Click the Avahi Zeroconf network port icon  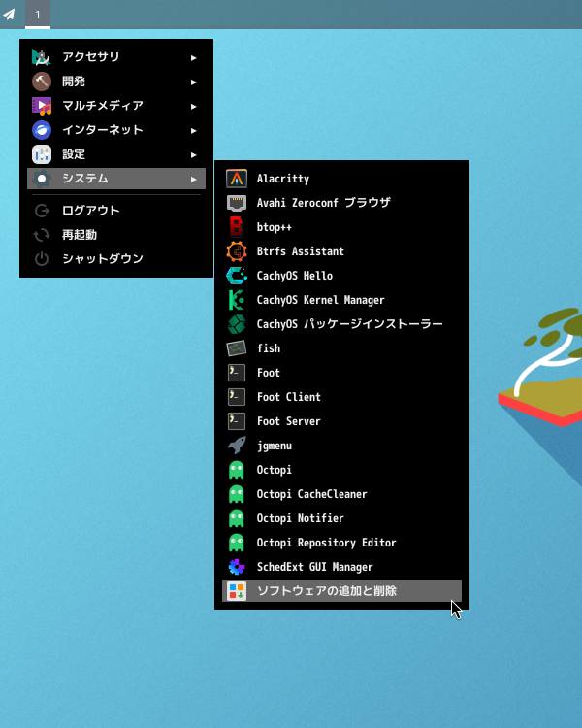(x=237, y=203)
